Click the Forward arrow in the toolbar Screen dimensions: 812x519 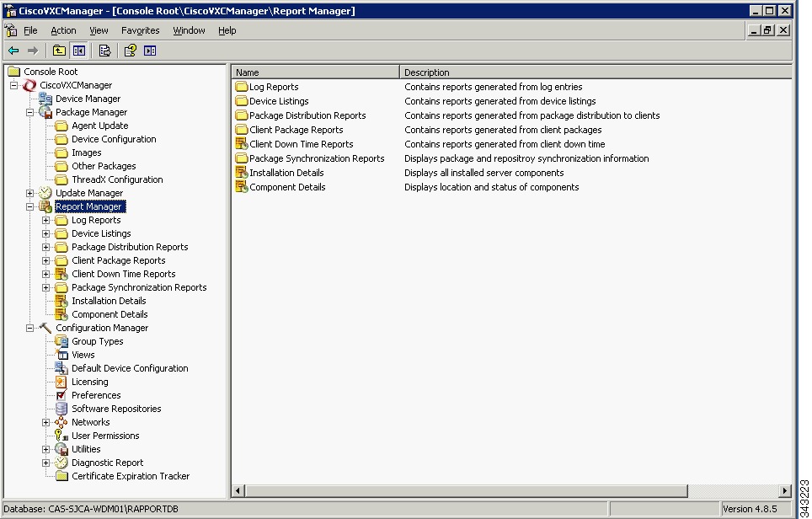click(x=33, y=51)
